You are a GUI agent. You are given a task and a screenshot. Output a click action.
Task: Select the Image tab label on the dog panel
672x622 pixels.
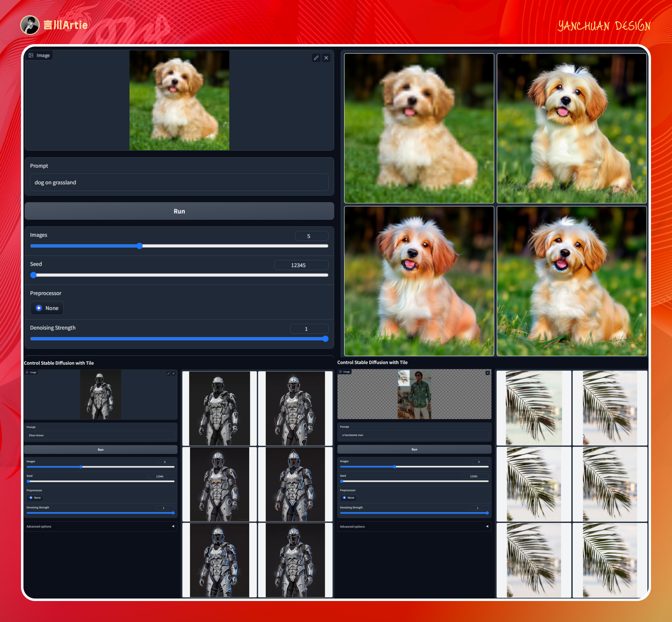click(43, 55)
